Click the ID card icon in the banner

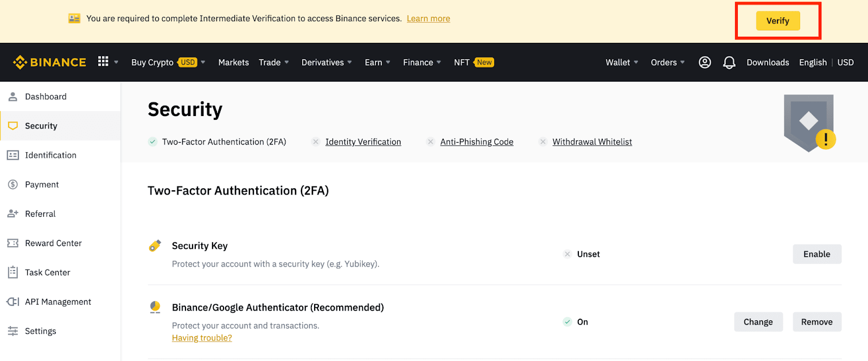pos(74,18)
